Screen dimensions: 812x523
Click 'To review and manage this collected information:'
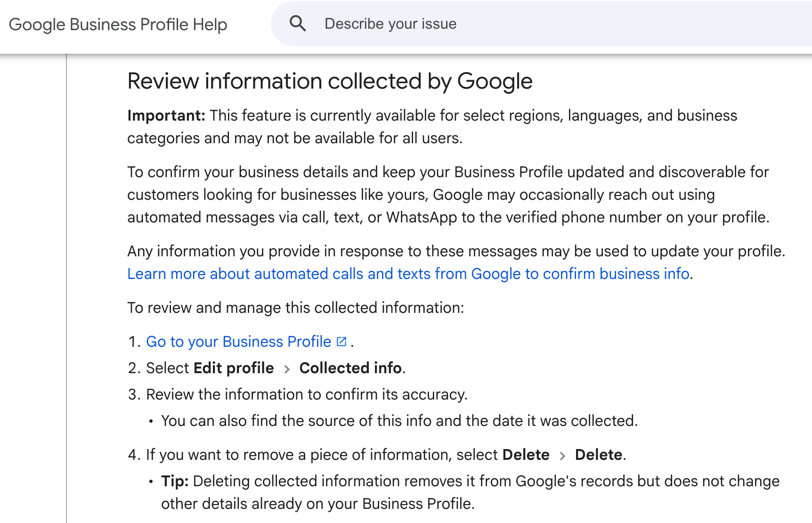click(296, 308)
